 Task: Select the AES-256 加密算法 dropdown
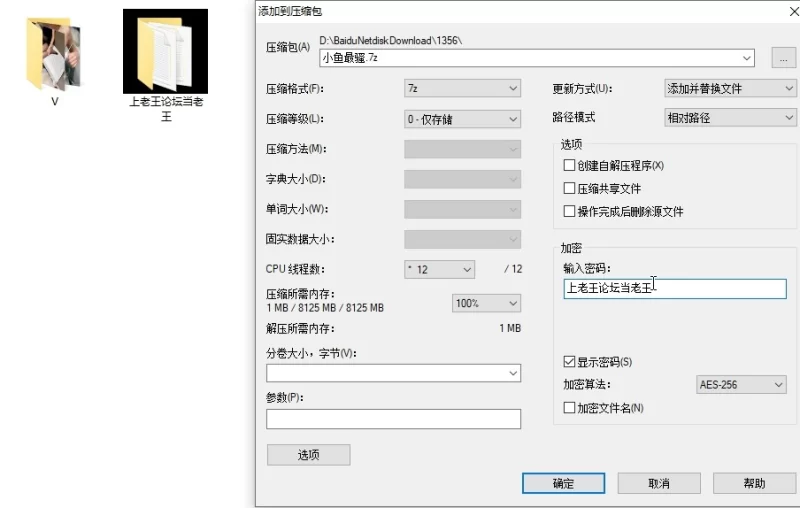pos(741,385)
